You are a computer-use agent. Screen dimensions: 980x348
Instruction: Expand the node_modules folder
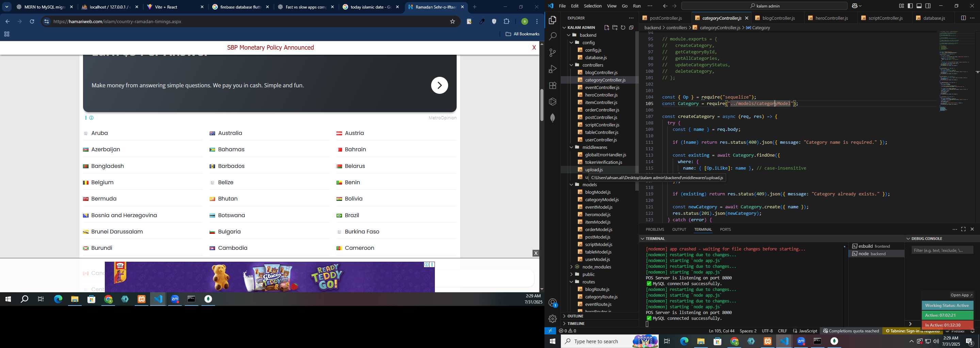pos(599,267)
